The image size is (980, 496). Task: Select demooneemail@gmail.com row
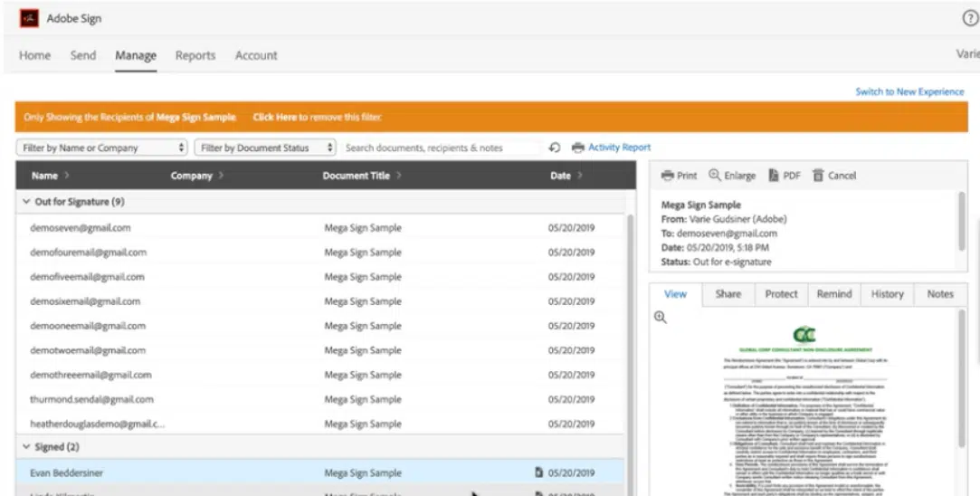[320, 326]
